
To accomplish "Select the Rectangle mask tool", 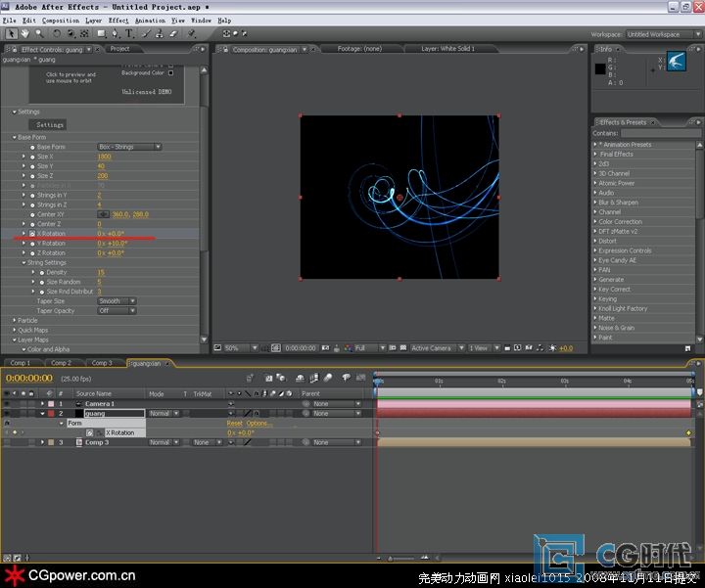I will [102, 33].
